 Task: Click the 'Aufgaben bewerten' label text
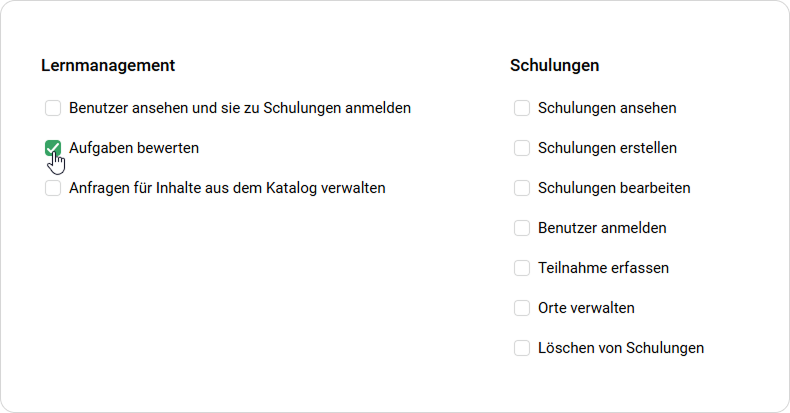[134, 148]
